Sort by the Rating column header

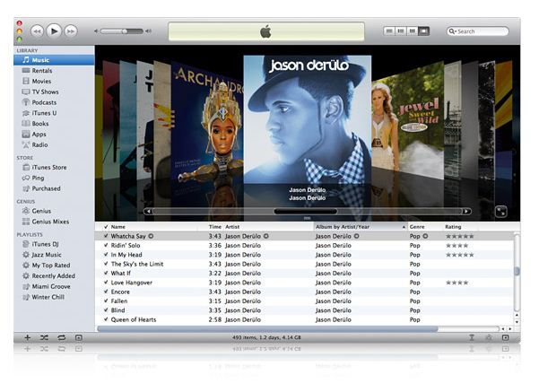461,227
